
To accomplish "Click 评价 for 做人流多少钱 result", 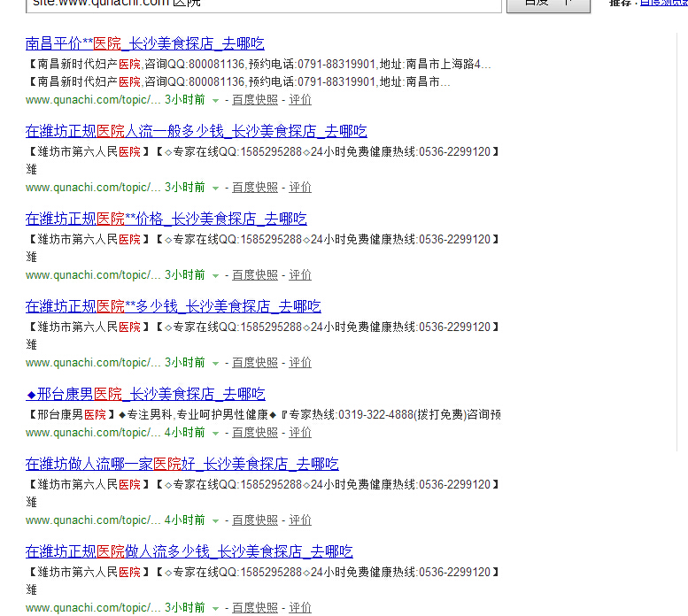I will tap(300, 608).
